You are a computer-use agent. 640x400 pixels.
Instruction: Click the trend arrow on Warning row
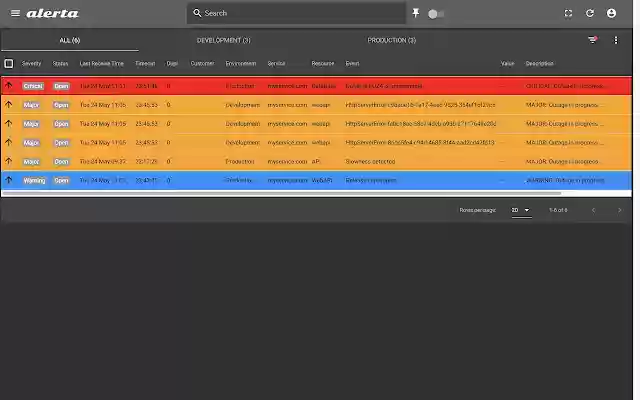tap(9, 180)
